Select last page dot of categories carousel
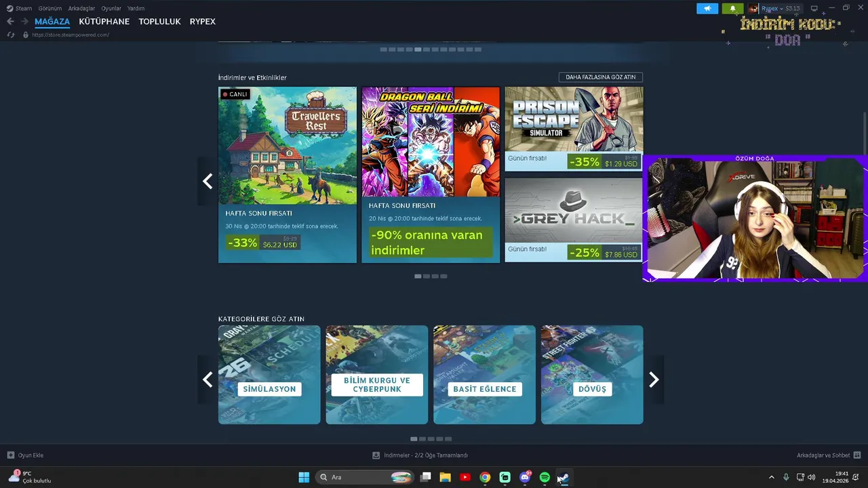This screenshot has height=488, width=868. [448, 439]
